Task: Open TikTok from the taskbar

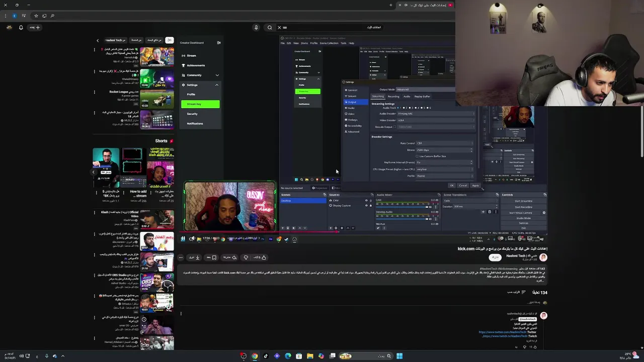Action: coord(266,356)
